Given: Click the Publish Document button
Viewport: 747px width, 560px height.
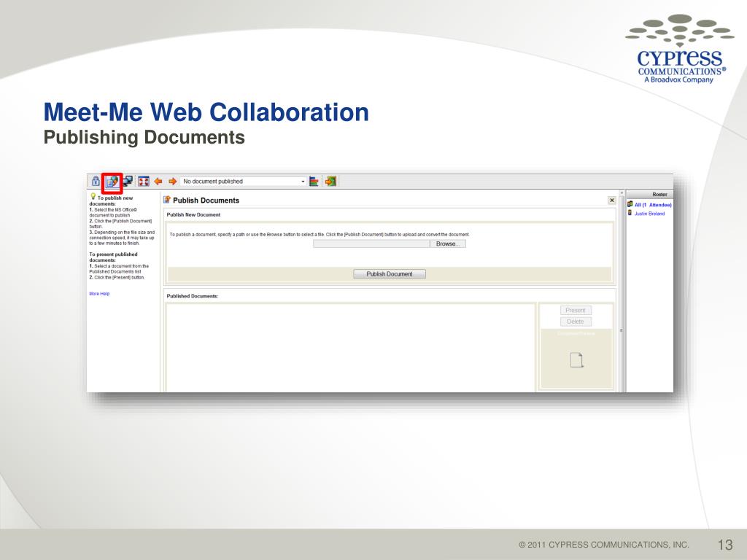Looking at the screenshot, I should pos(390,274).
